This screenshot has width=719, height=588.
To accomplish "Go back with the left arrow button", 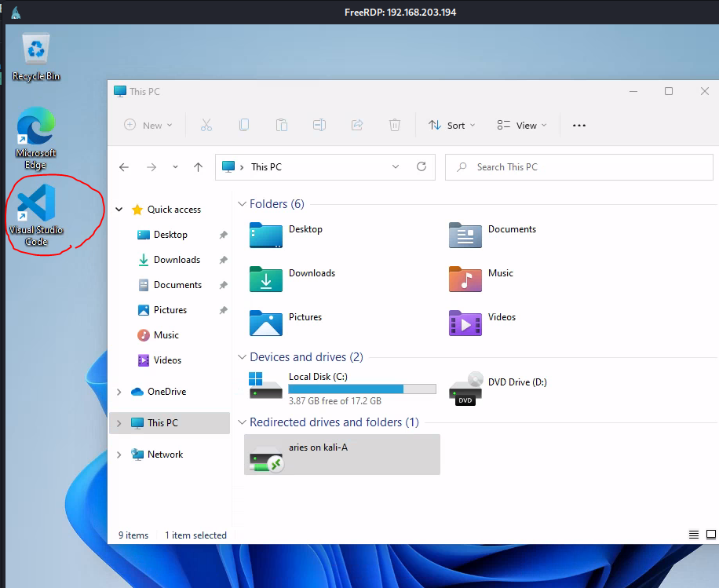I will [x=124, y=167].
